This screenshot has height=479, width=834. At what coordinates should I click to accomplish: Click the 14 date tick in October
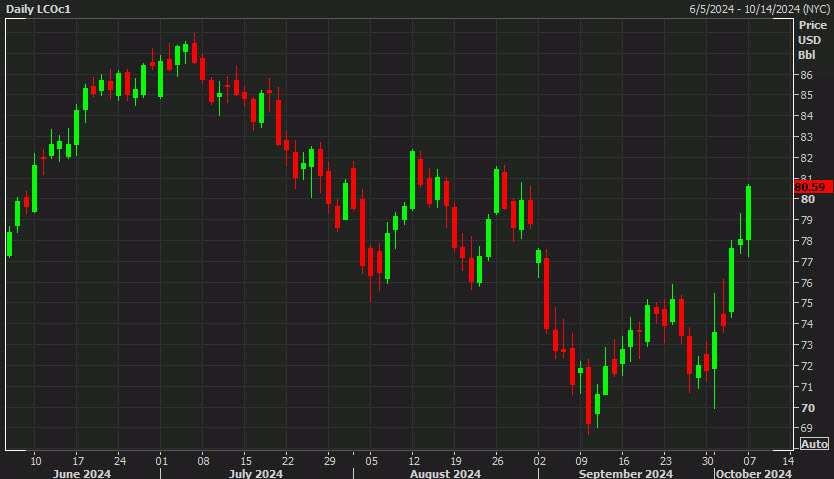tap(788, 461)
